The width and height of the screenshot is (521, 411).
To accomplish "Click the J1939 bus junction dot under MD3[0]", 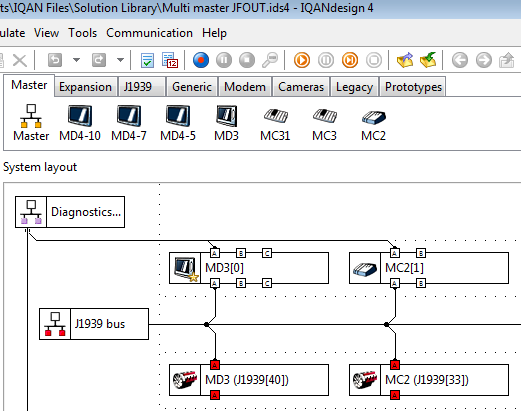I will [x=206, y=324].
